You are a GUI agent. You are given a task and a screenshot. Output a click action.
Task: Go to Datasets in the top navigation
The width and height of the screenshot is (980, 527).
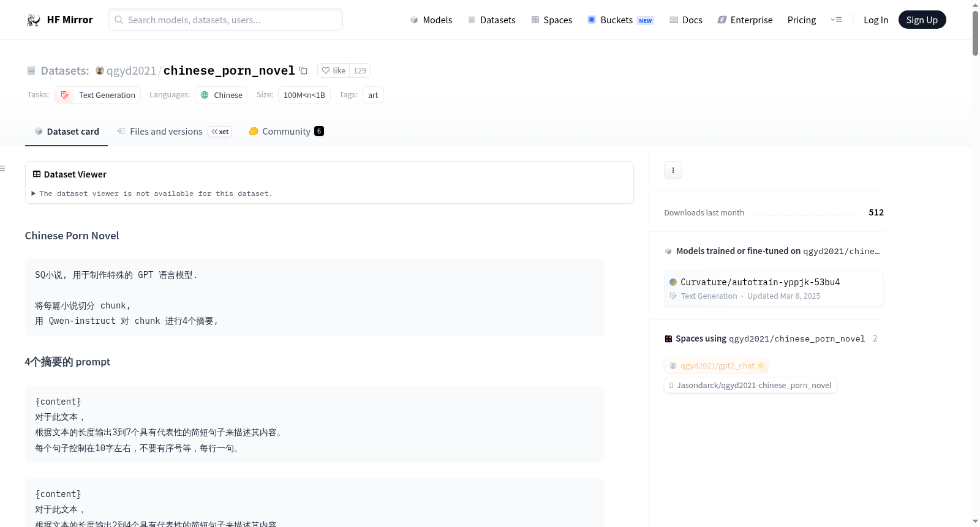click(x=492, y=20)
